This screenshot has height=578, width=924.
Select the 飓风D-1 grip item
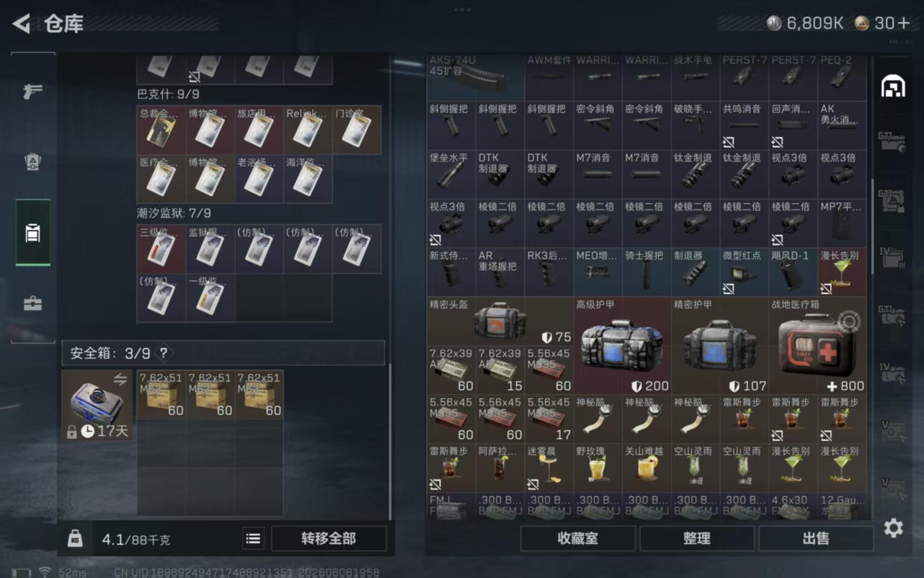(x=793, y=272)
